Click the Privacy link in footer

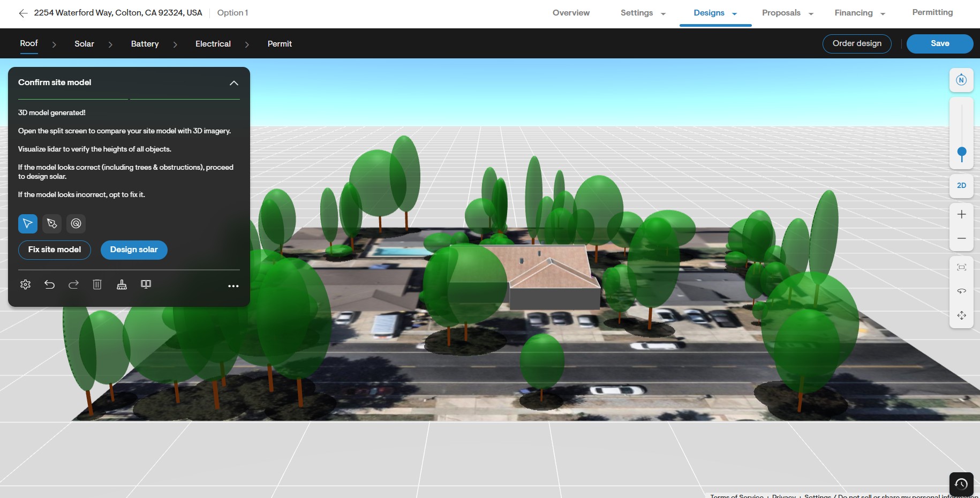pyautogui.click(x=783, y=496)
